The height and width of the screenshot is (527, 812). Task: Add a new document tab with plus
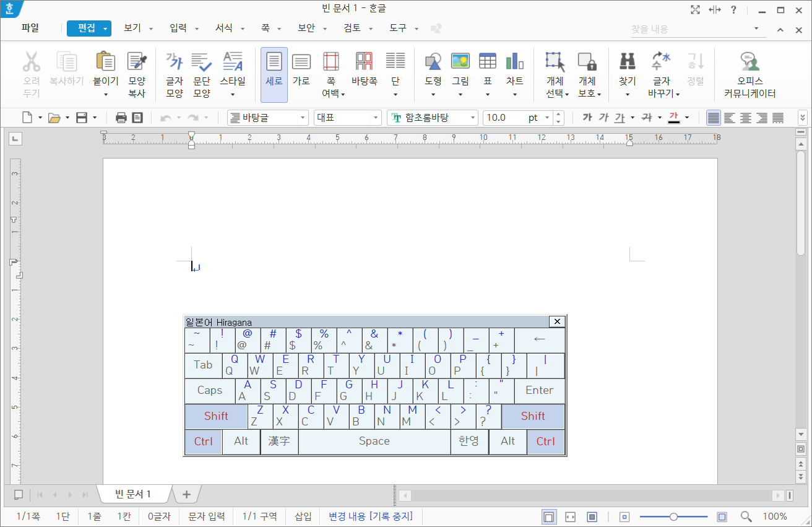point(186,494)
